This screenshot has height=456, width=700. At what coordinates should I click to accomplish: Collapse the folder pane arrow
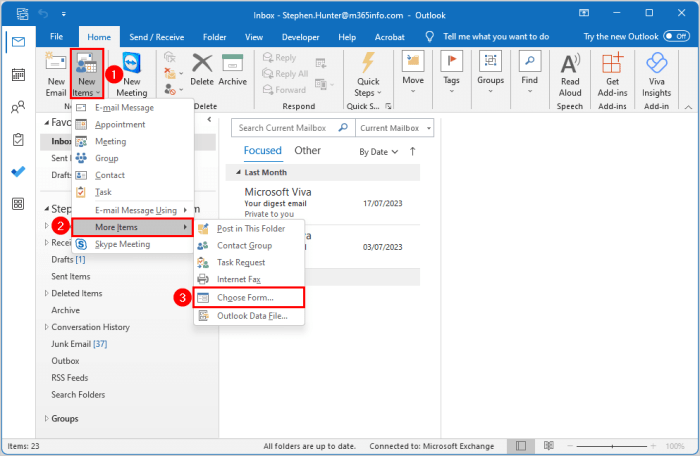point(209,120)
